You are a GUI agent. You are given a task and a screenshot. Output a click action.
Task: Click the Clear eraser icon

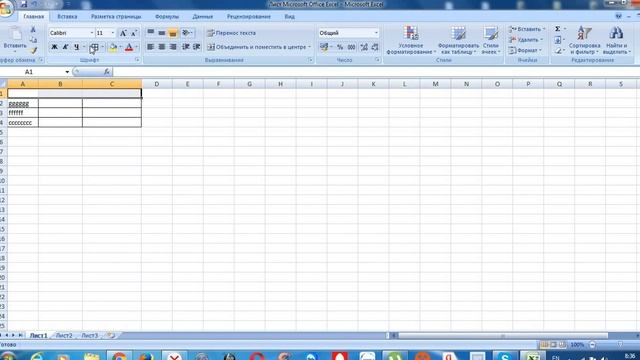(558, 51)
